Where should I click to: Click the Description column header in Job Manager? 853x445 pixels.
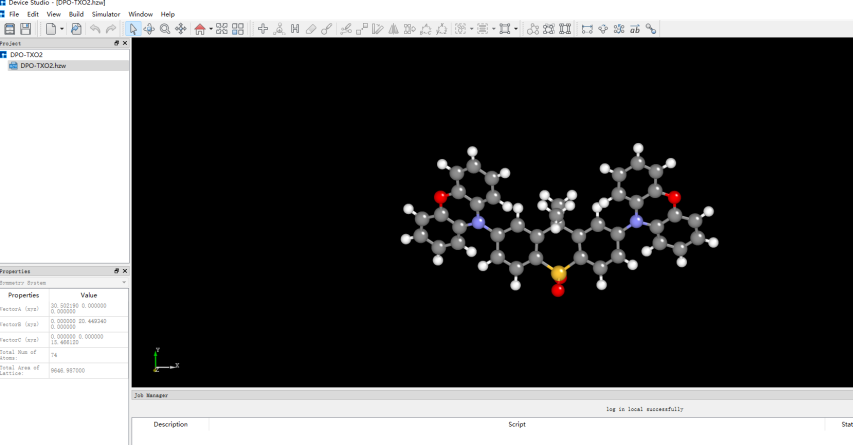[x=170, y=424]
